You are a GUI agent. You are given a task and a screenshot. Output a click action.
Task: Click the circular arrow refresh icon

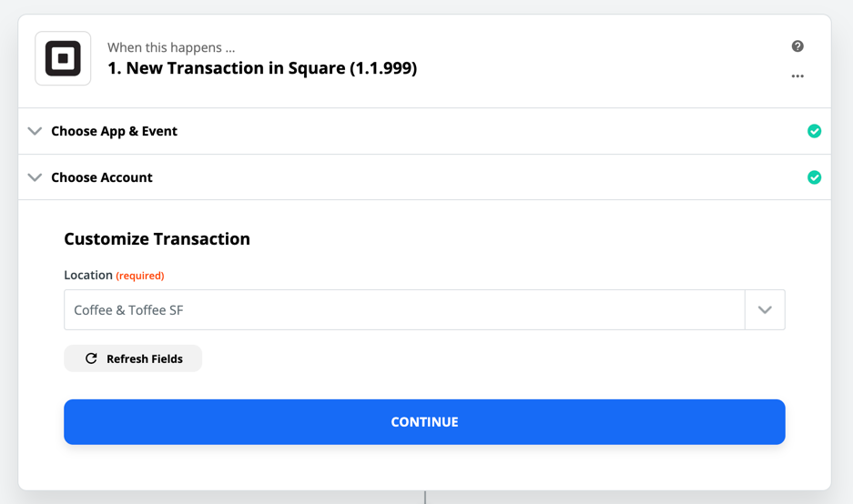[x=91, y=358]
